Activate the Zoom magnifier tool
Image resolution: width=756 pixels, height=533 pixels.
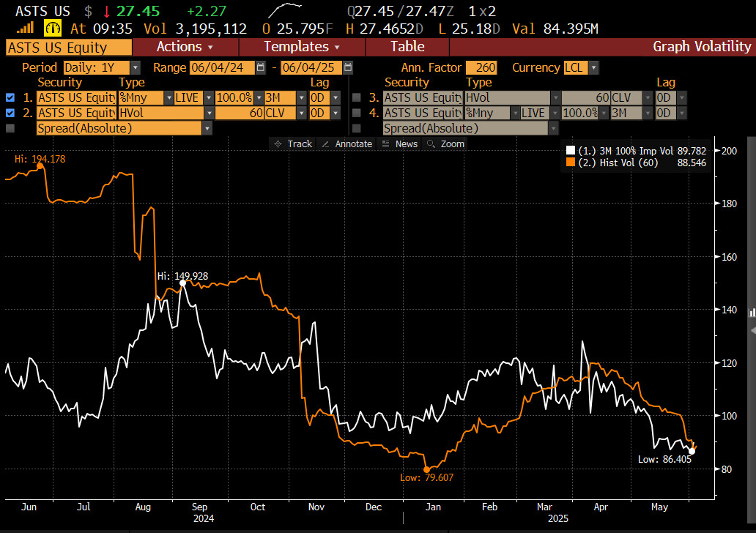pyautogui.click(x=445, y=143)
